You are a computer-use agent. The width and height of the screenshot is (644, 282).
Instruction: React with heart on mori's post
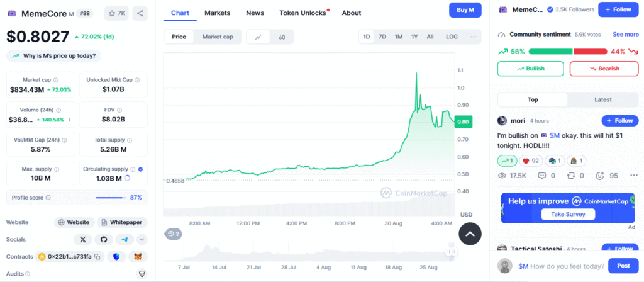point(531,161)
